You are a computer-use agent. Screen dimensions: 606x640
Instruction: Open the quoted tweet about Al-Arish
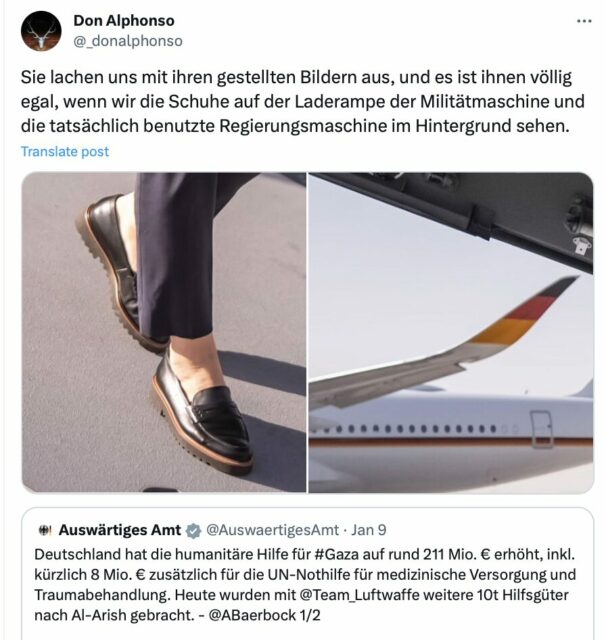[307, 573]
